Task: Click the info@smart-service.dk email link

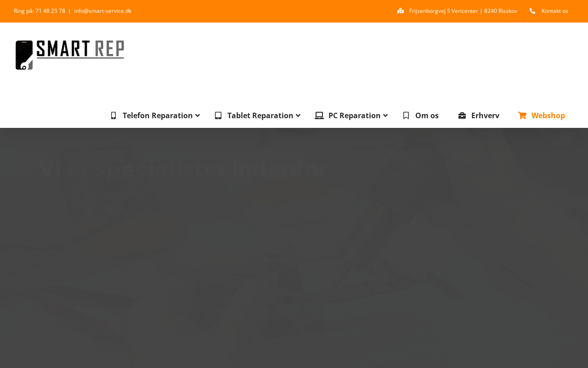Action: 102,11
